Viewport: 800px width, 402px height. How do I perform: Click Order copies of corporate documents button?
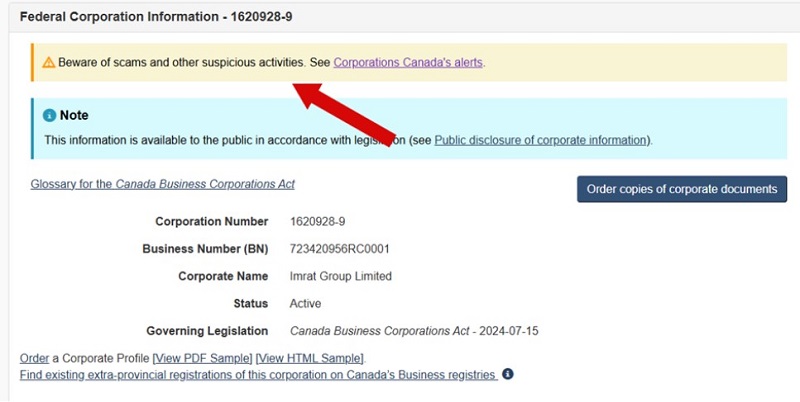682,189
